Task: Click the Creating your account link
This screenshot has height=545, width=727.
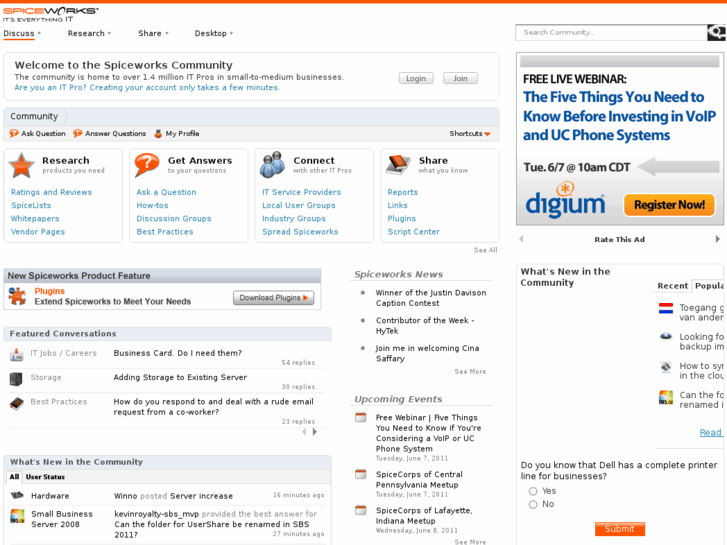Action: point(147,87)
